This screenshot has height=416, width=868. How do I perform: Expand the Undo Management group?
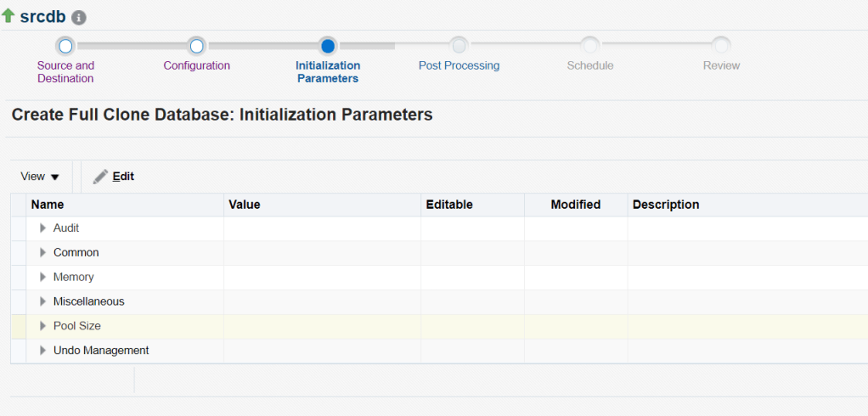[43, 351]
